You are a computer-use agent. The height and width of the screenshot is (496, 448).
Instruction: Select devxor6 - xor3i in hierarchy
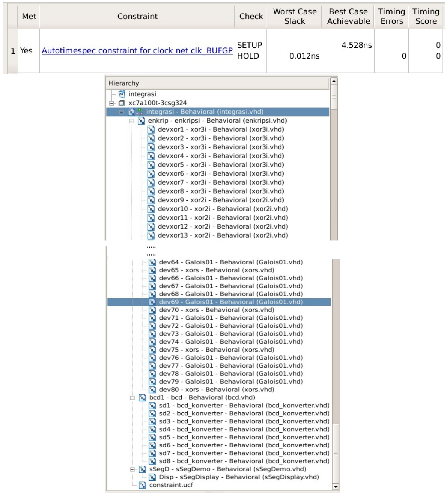(x=221, y=174)
